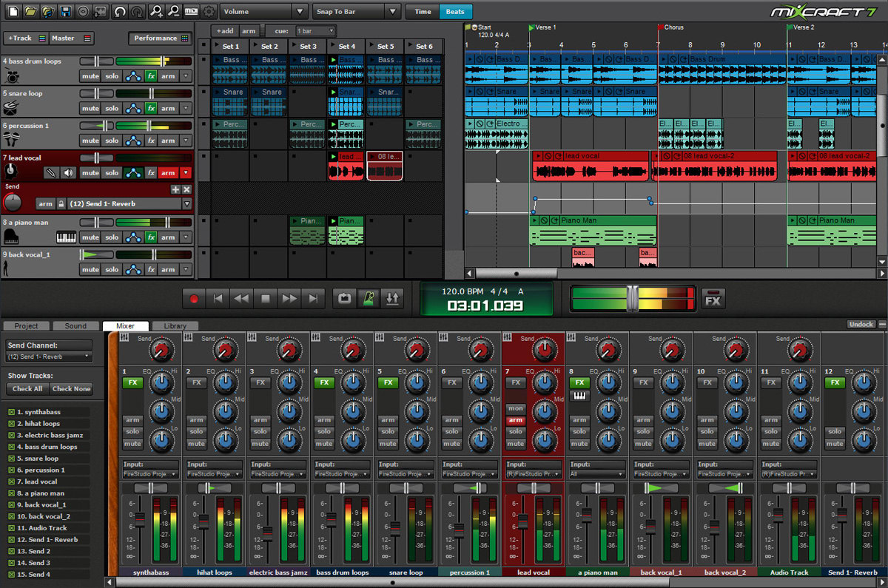Switch time display from Beats to Time
Image resolution: width=888 pixels, height=588 pixels.
422,11
